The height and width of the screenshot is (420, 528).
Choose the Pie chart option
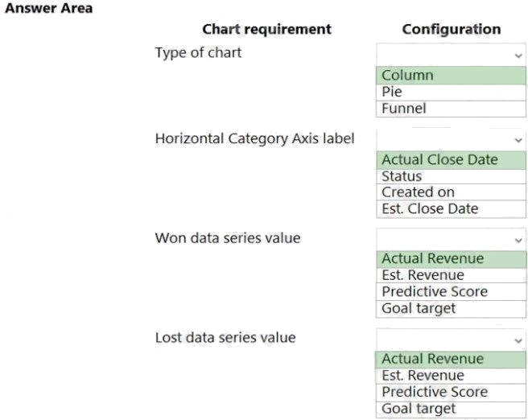(451, 92)
